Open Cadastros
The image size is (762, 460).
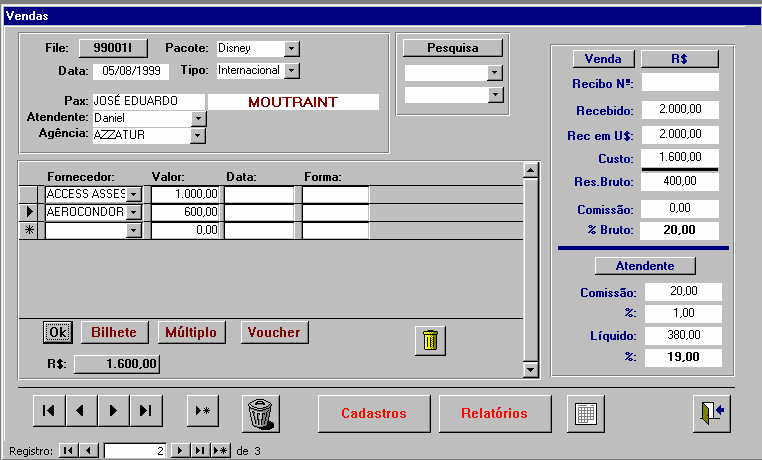374,413
